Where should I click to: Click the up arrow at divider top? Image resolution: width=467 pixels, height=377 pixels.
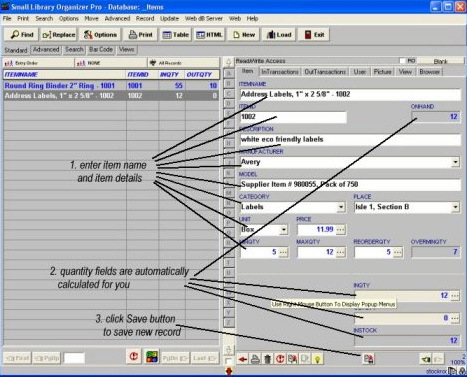[x=229, y=62]
